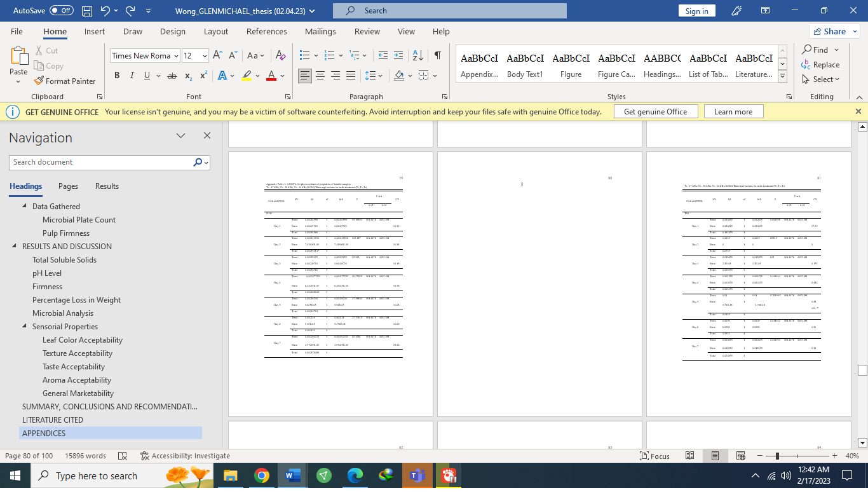
Task: Toggle superscript formatting
Action: (x=202, y=75)
